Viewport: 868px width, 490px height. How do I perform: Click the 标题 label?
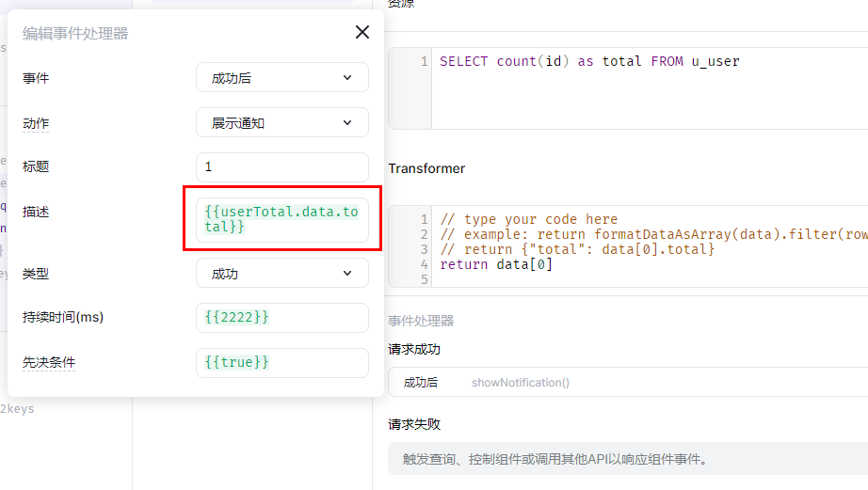(36, 166)
